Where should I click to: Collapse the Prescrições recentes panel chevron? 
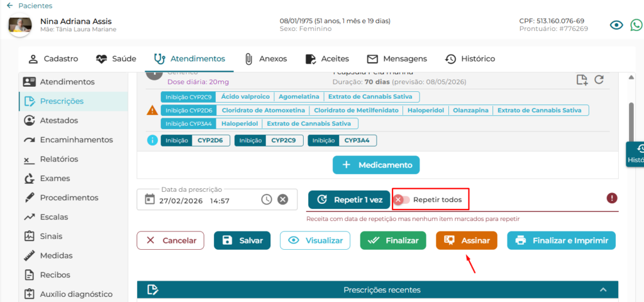[603, 289]
